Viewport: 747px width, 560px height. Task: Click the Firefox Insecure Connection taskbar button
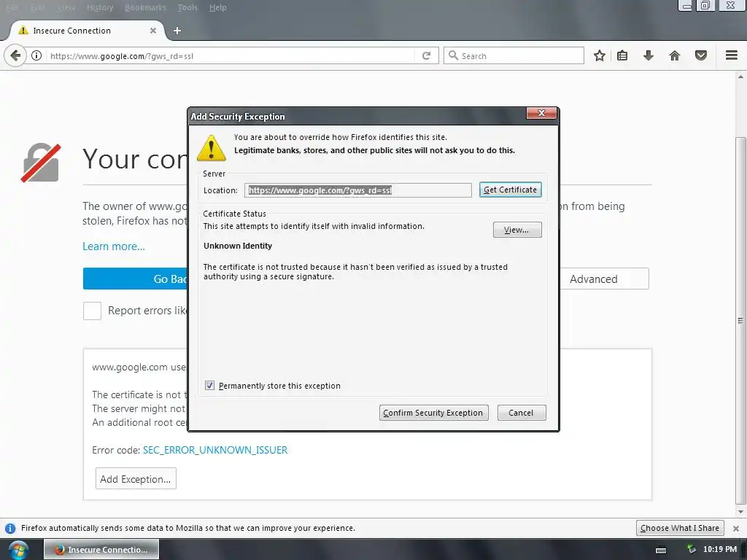coord(101,550)
